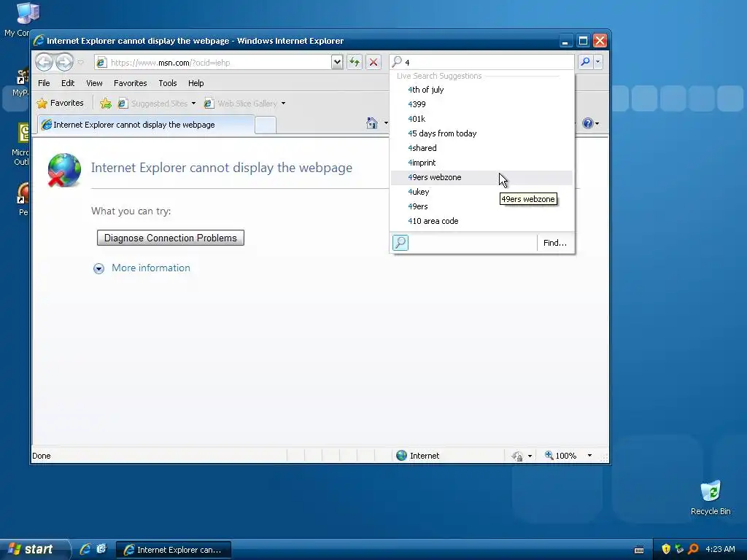747x560 pixels.
Task: Go back with the Back arrow button
Action: pyautogui.click(x=44, y=62)
